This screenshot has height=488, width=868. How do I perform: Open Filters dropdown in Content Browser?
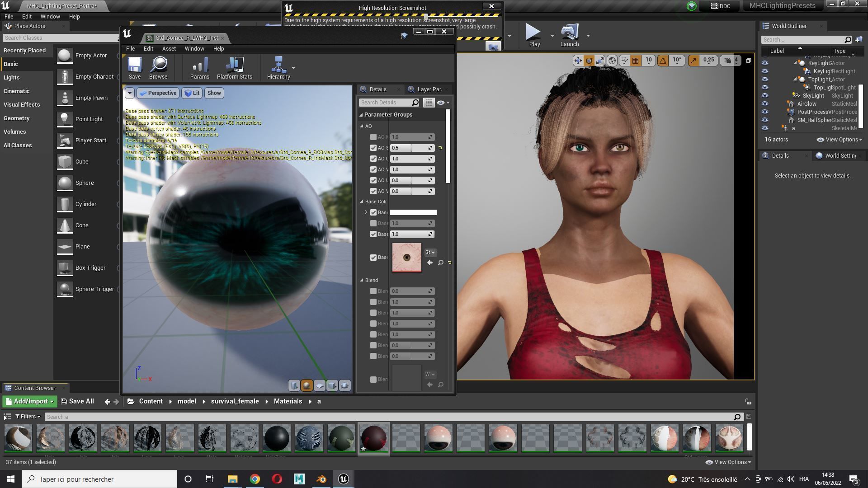[x=28, y=417]
